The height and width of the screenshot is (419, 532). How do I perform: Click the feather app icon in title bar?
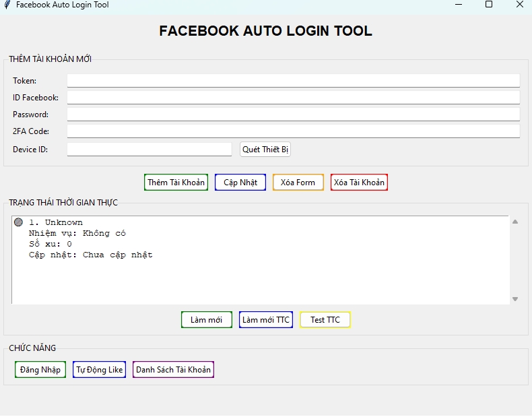click(7, 5)
